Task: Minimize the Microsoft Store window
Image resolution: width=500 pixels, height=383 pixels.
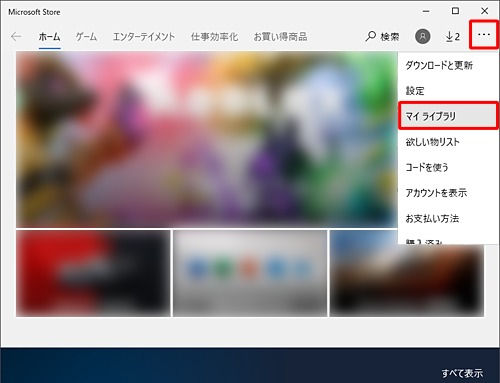Action: coord(426,11)
